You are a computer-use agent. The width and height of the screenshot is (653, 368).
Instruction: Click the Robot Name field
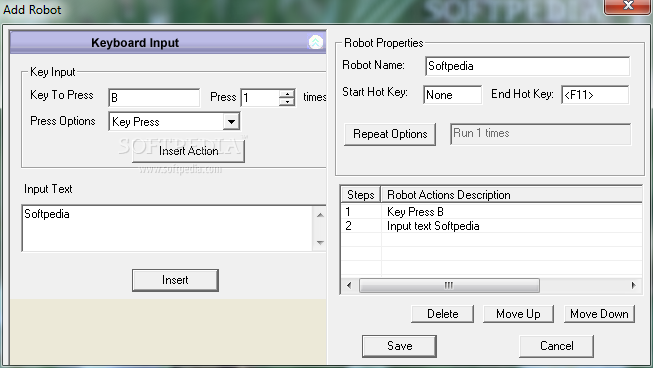527,66
